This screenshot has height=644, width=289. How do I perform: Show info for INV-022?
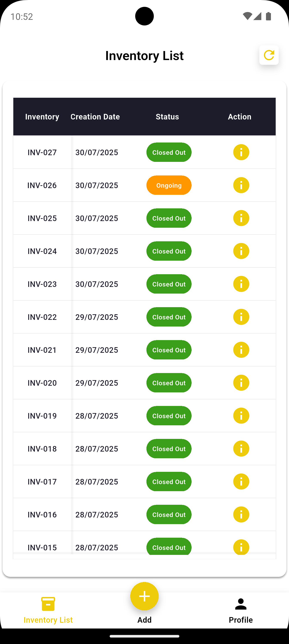(x=241, y=317)
